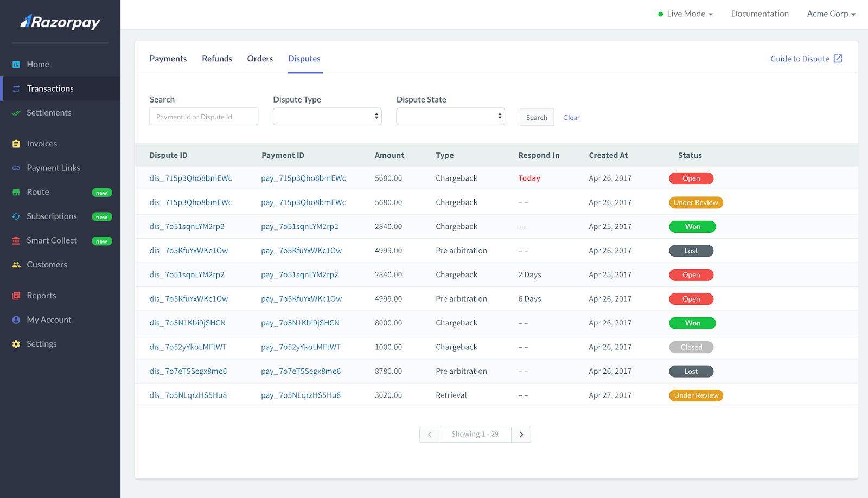Screen dimensions: 868x498
Task: Open the Dispute Type dropdown
Action: click(x=327, y=116)
